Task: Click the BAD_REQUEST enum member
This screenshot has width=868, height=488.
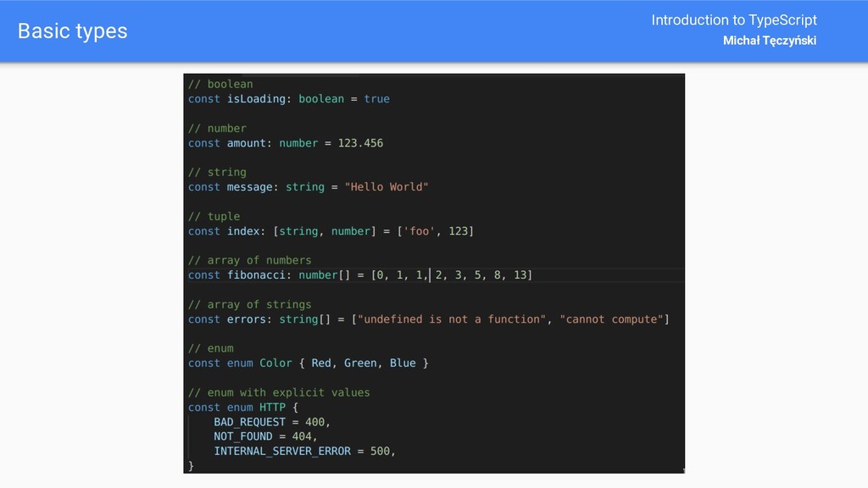Action: tap(250, 422)
